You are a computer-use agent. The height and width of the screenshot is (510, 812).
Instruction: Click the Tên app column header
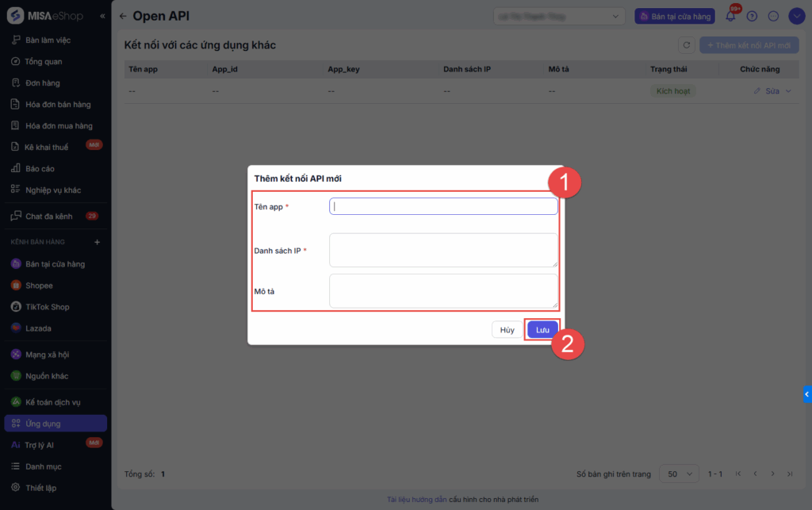143,69
